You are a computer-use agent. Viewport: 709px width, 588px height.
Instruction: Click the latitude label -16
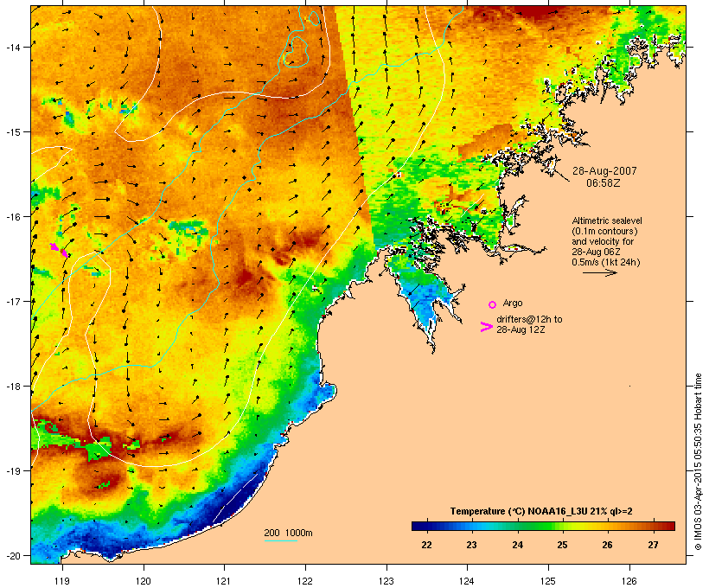[x=13, y=217]
